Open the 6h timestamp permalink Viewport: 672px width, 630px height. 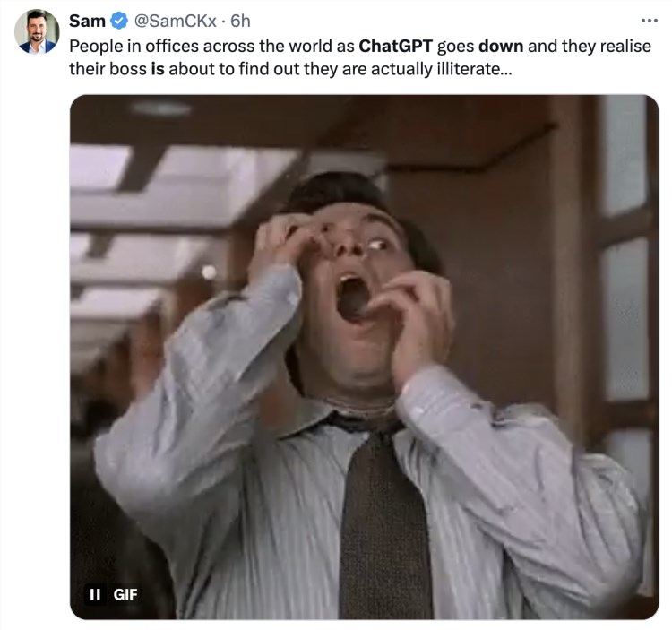point(241,21)
